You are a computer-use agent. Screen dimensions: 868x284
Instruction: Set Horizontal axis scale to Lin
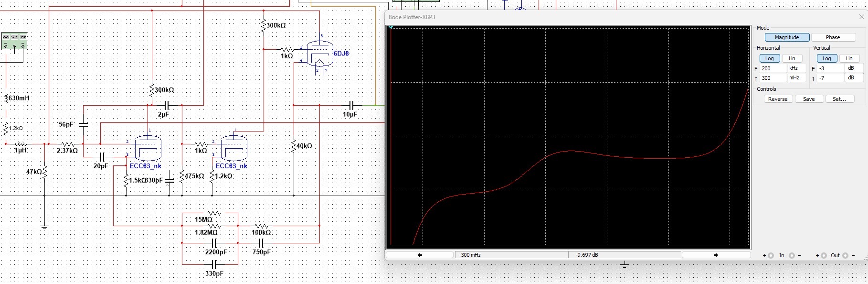(x=792, y=58)
